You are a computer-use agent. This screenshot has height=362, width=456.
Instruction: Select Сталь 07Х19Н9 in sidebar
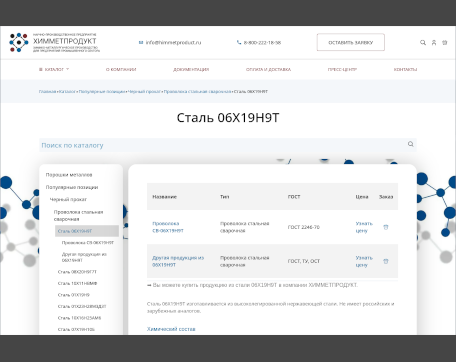click(74, 295)
